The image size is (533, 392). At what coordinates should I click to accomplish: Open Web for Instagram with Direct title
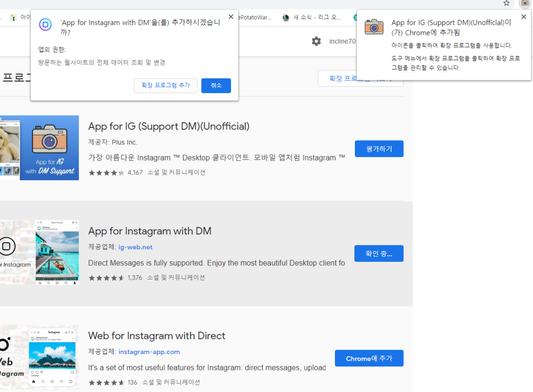pyautogui.click(x=157, y=336)
